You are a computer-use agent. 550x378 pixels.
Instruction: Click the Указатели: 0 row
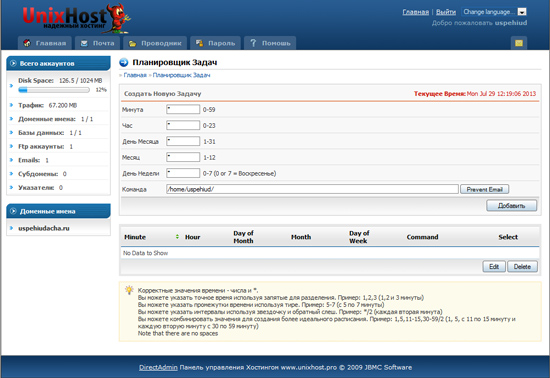(x=58, y=187)
